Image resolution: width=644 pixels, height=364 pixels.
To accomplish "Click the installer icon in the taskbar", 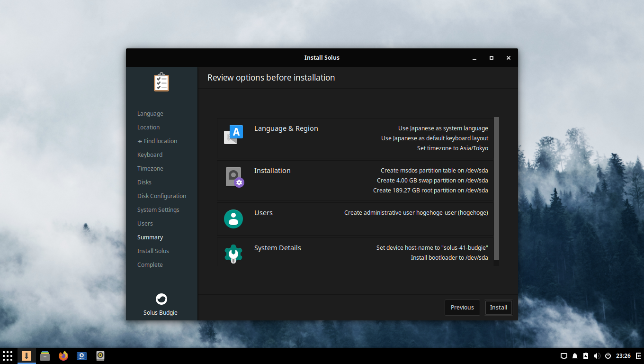I will (x=27, y=356).
